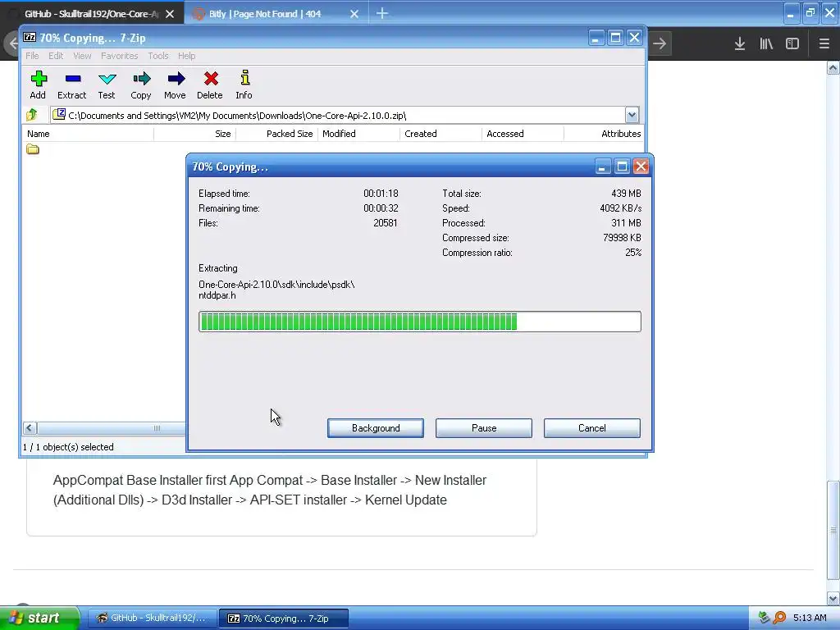Click the '79998 KB' compressed size value
Viewport: 840px width, 630px height.
[622, 237]
